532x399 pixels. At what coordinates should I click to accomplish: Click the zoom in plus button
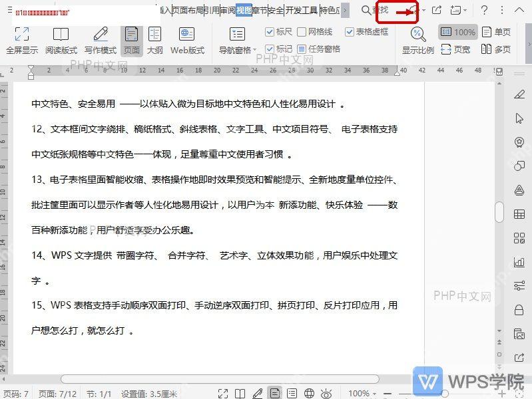502,394
